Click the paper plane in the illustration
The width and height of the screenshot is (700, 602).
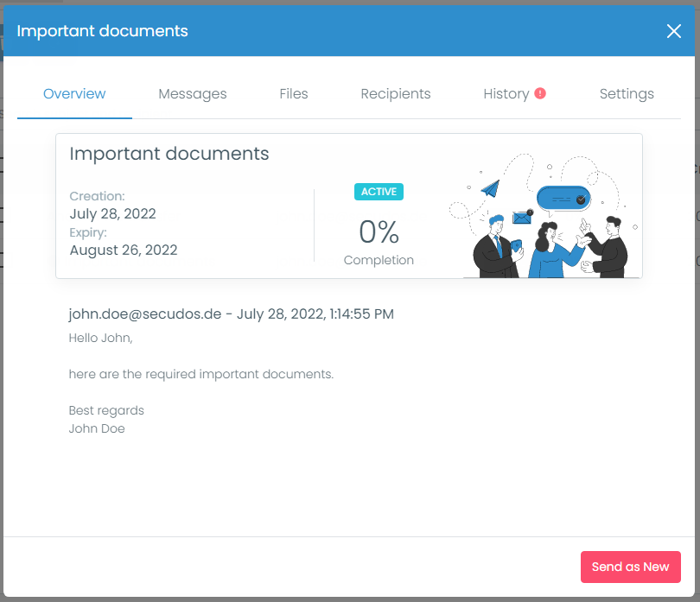pos(490,188)
